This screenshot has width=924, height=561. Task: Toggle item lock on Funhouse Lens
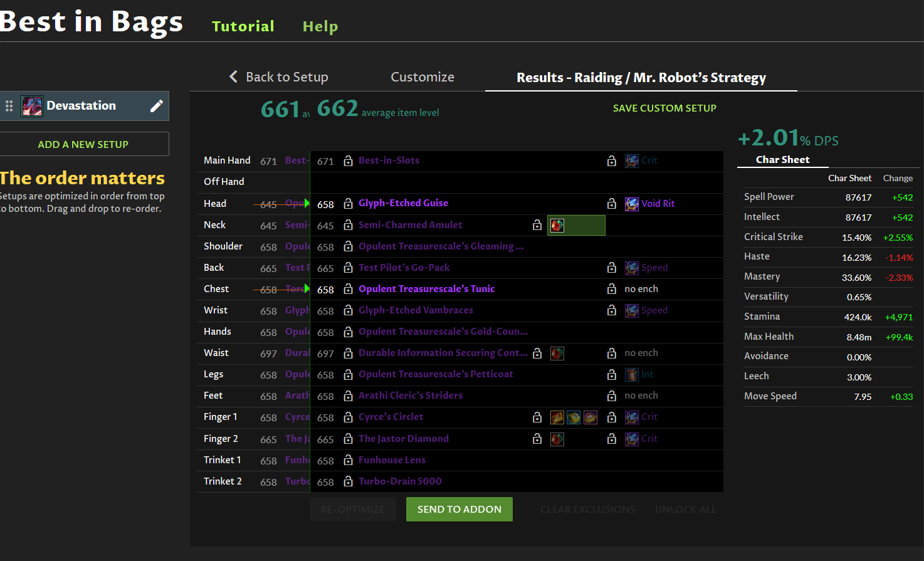click(x=348, y=461)
